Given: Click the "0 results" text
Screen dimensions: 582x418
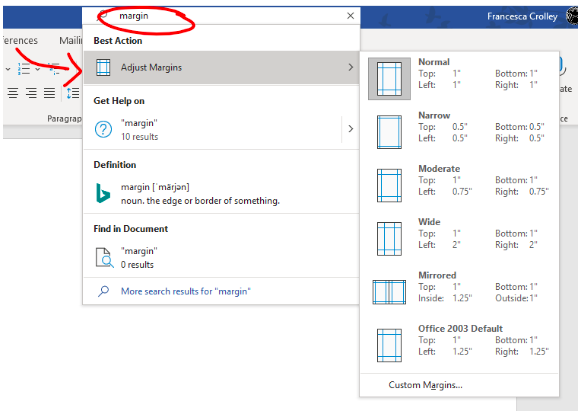Looking at the screenshot, I should click(137, 265).
